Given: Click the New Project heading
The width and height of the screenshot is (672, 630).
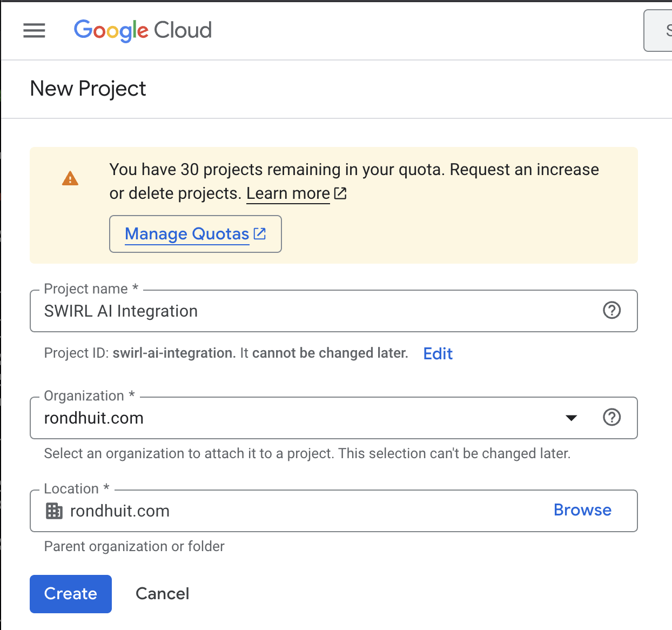Looking at the screenshot, I should 88,89.
